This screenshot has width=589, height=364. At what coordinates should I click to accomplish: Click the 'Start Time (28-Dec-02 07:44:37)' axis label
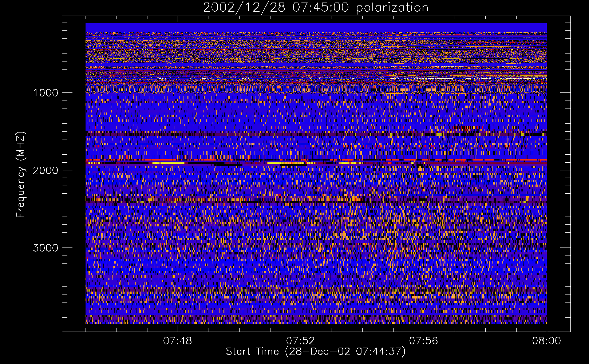pos(316,352)
